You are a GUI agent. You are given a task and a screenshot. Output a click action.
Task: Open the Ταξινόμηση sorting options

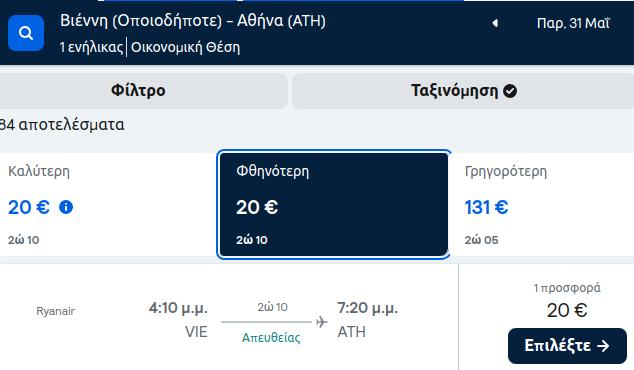(463, 91)
